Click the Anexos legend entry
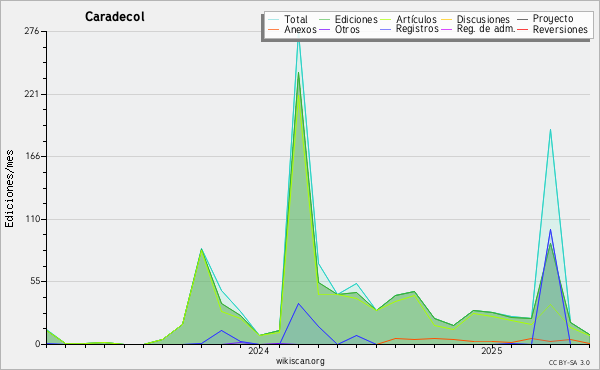 coord(300,30)
